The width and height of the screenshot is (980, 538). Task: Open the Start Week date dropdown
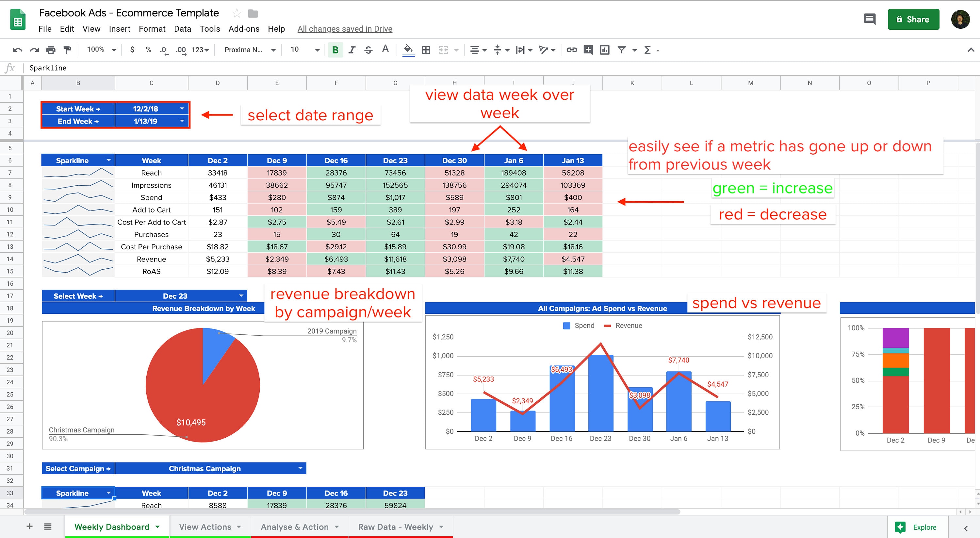coord(182,109)
